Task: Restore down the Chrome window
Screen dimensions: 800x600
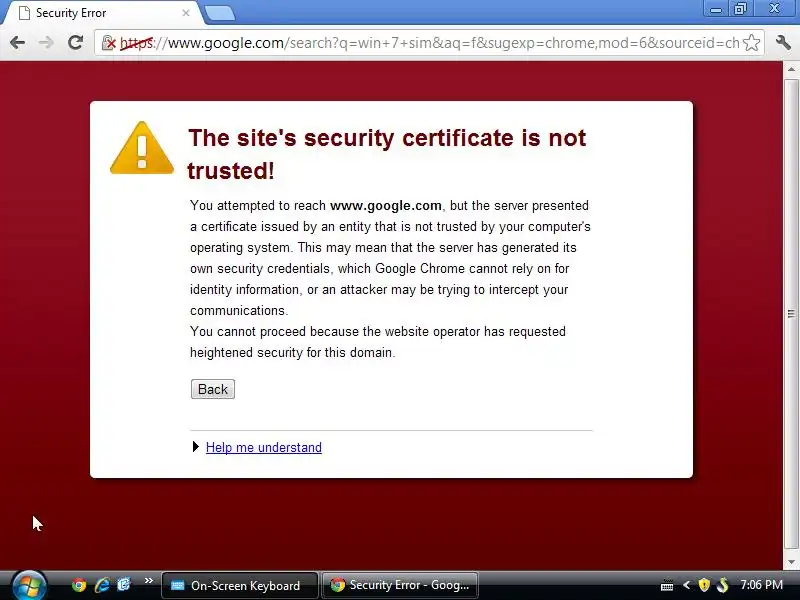Action: click(x=740, y=9)
